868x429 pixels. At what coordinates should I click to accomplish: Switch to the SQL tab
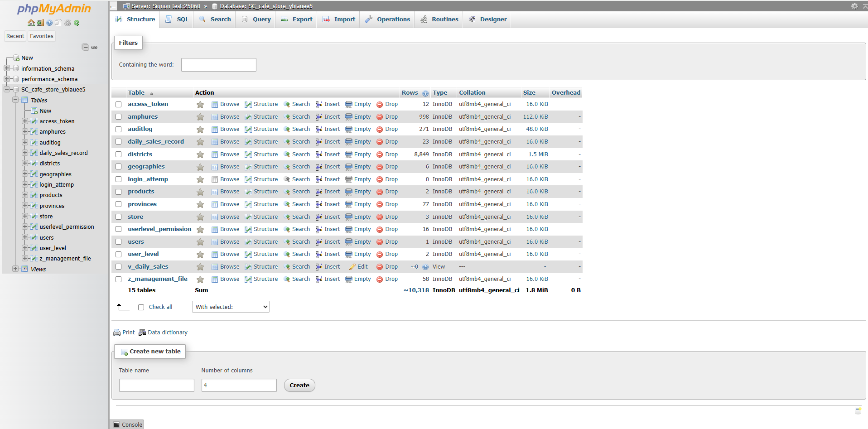[177, 19]
